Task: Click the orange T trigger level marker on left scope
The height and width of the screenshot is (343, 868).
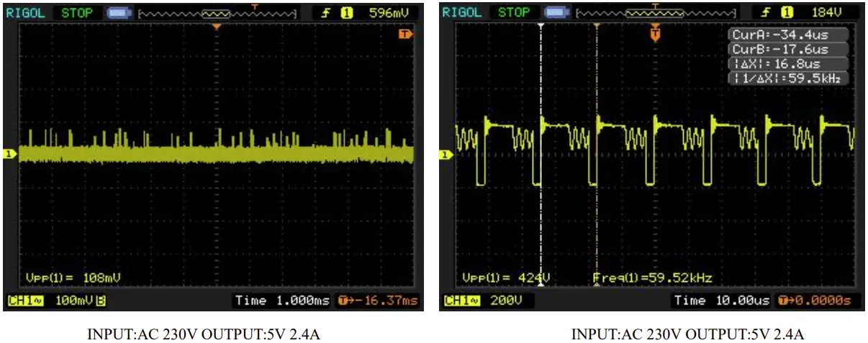Action: [404, 35]
